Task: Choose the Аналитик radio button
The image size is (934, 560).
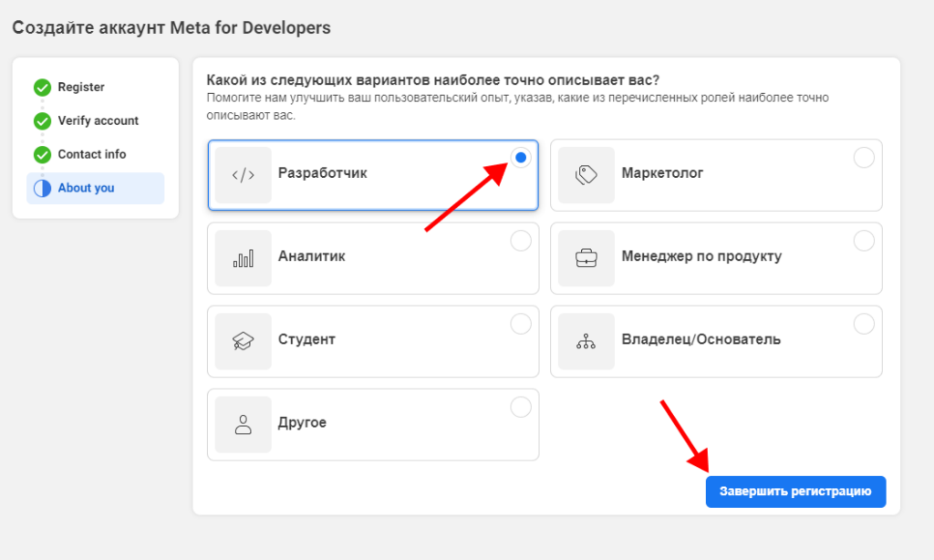Action: tap(521, 241)
